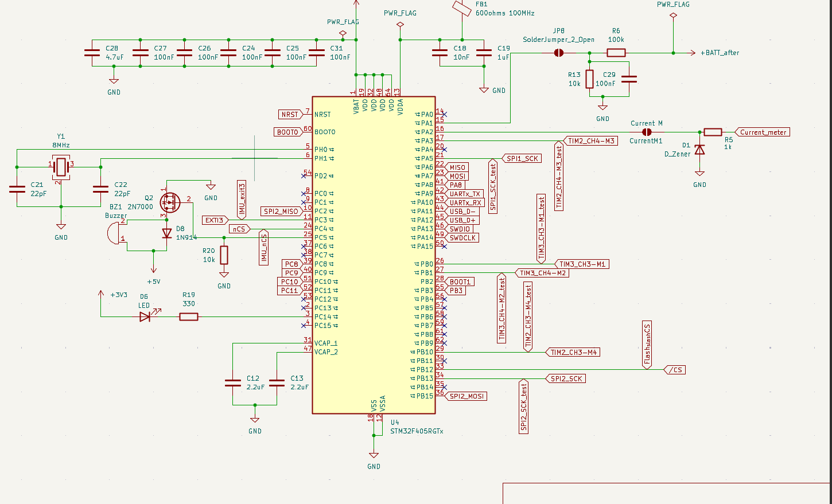Click the BOOT0 global label

point(289,132)
